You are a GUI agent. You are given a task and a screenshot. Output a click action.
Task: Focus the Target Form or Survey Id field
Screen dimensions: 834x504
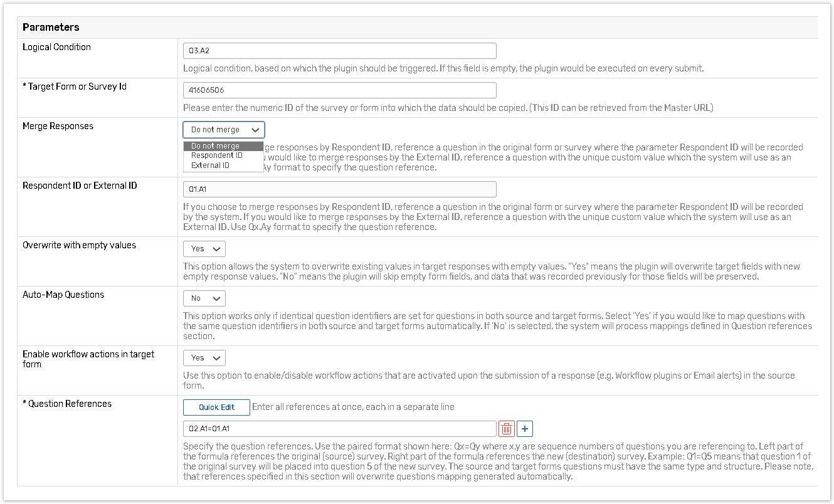pos(339,90)
